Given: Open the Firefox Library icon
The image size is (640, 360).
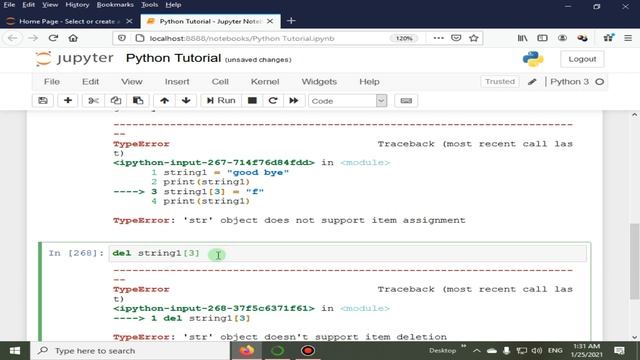Looking at the screenshot, I should pos(522,38).
